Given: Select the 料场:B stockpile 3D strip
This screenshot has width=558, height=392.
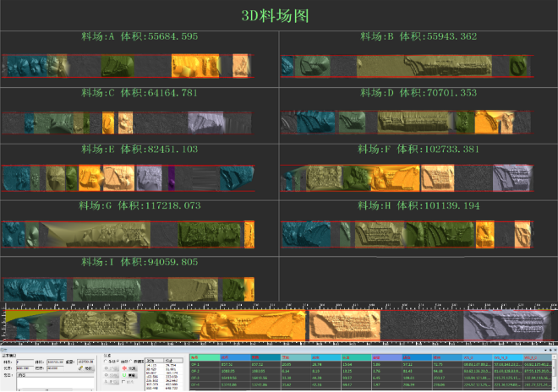Looking at the screenshot, I should click(406, 65).
